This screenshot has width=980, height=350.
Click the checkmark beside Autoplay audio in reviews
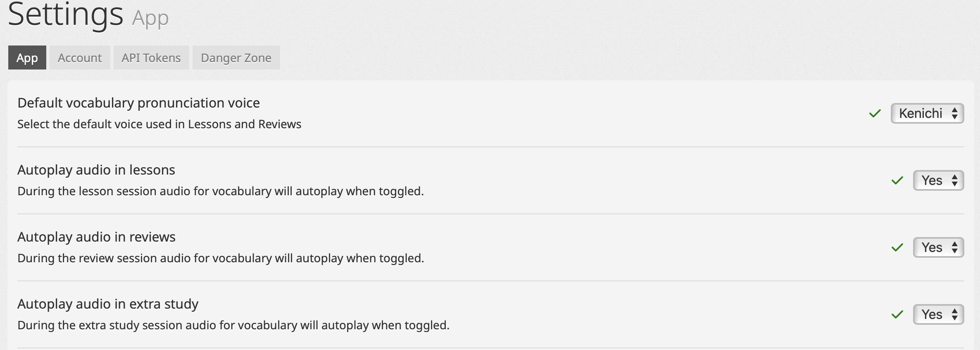pyautogui.click(x=897, y=247)
